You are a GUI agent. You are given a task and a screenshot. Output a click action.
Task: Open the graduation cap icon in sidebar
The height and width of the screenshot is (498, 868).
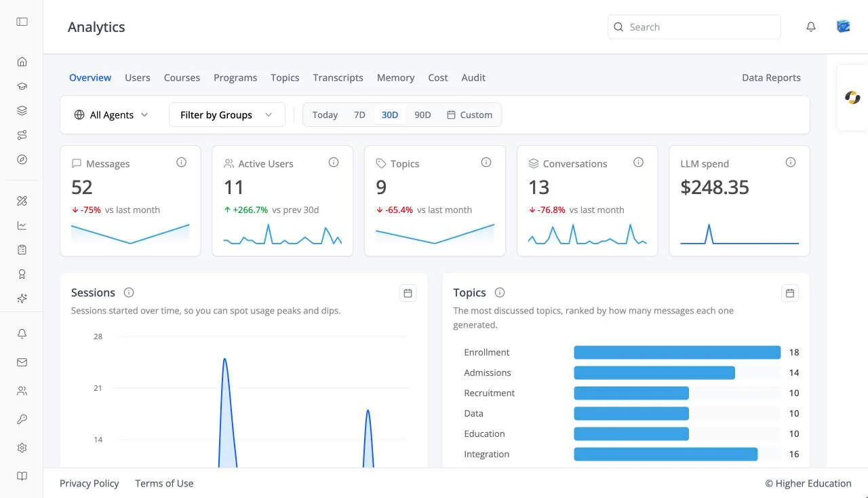click(22, 86)
